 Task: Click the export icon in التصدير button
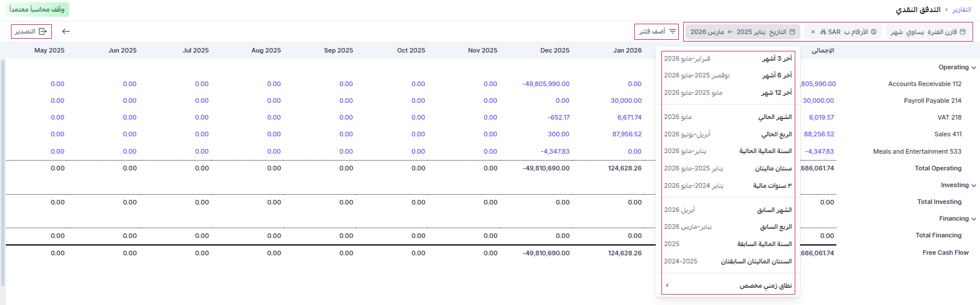[x=43, y=32]
